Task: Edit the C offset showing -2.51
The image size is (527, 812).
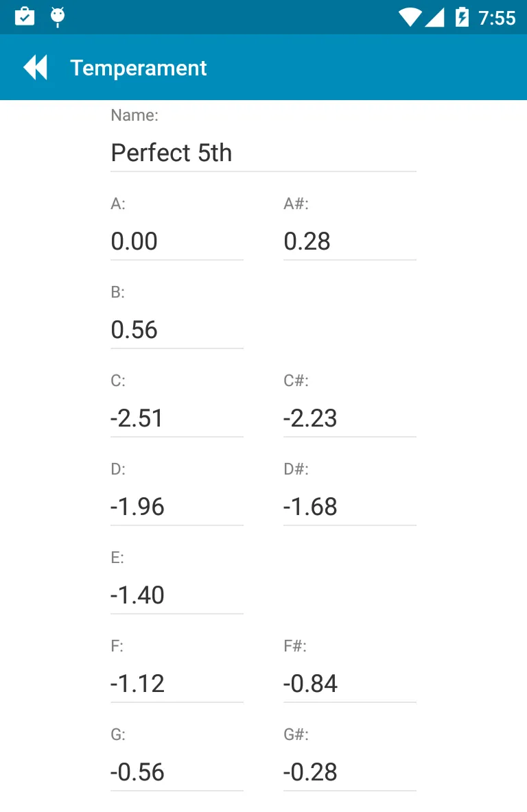Action: 176,418
